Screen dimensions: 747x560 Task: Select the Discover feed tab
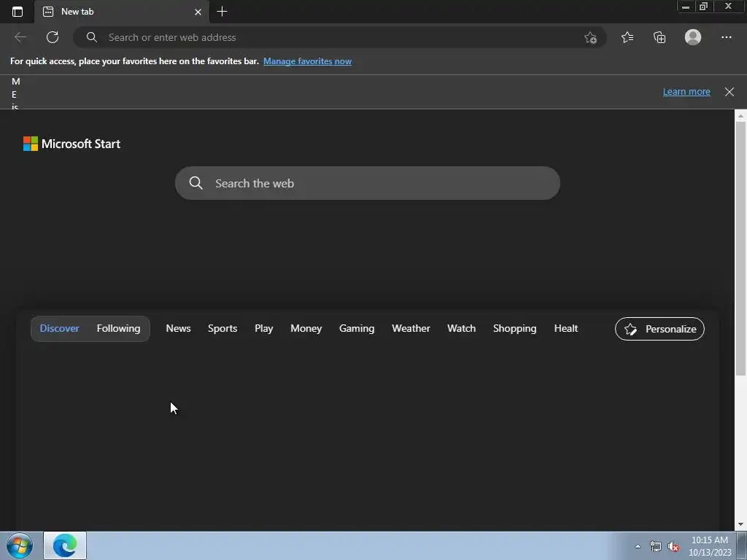59,329
